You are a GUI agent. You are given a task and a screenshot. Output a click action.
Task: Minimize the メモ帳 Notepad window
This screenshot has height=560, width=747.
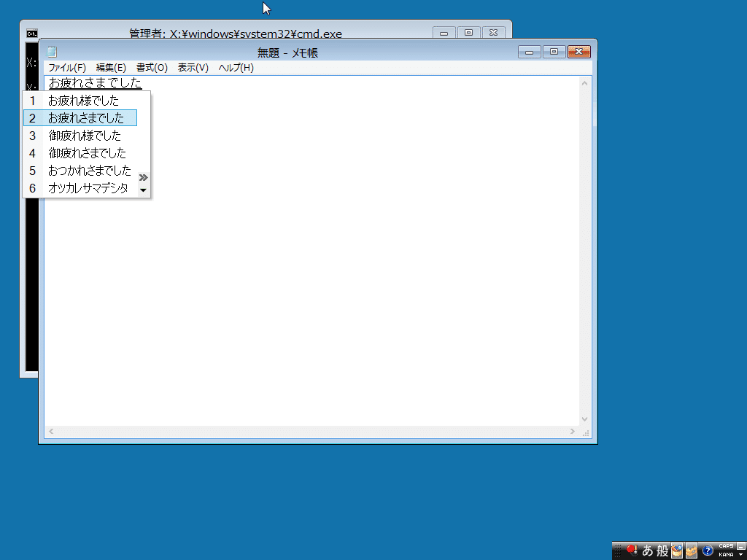(x=530, y=52)
